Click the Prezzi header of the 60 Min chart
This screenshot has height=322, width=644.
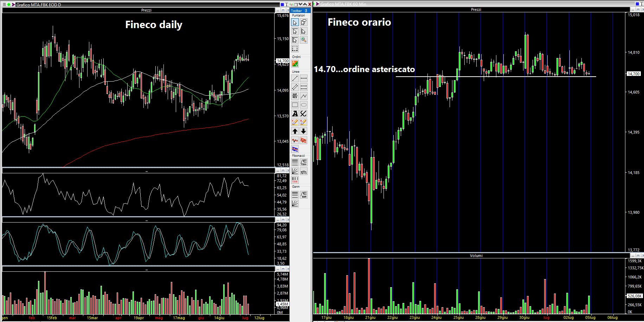pyautogui.click(x=476, y=9)
